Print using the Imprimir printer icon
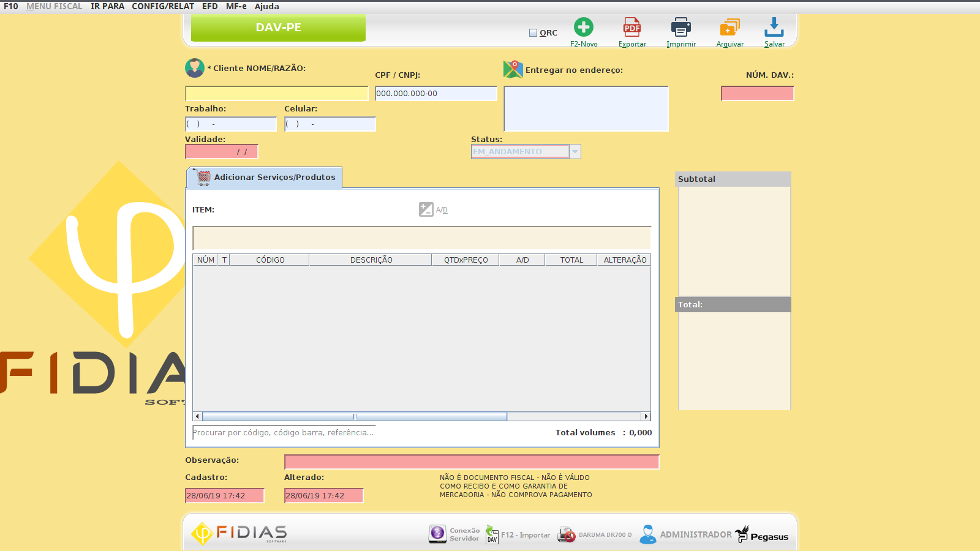The height and width of the screenshot is (551, 980). 680,28
